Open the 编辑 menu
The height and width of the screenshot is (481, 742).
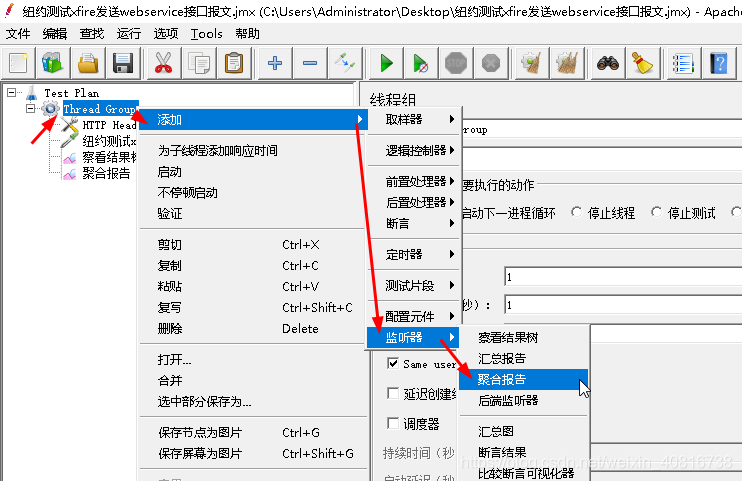click(x=55, y=34)
